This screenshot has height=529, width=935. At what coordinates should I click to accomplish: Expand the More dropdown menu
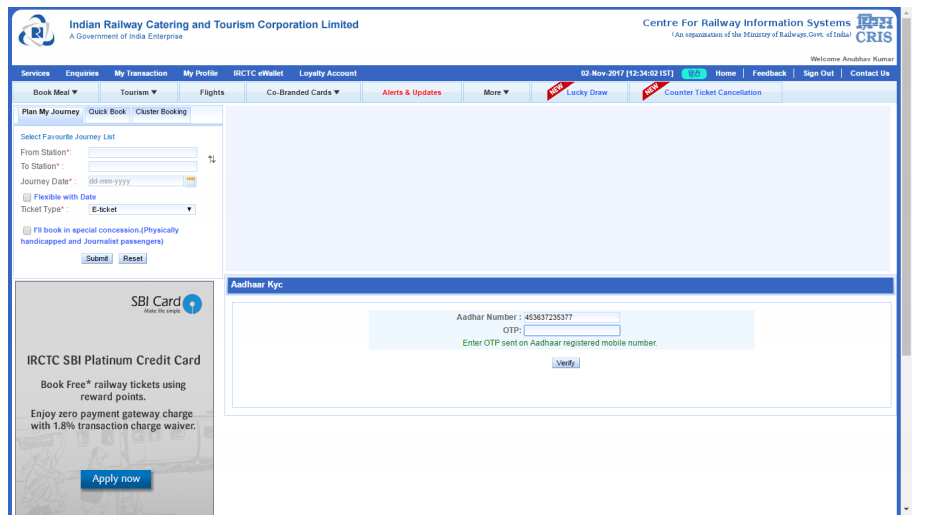point(496,92)
